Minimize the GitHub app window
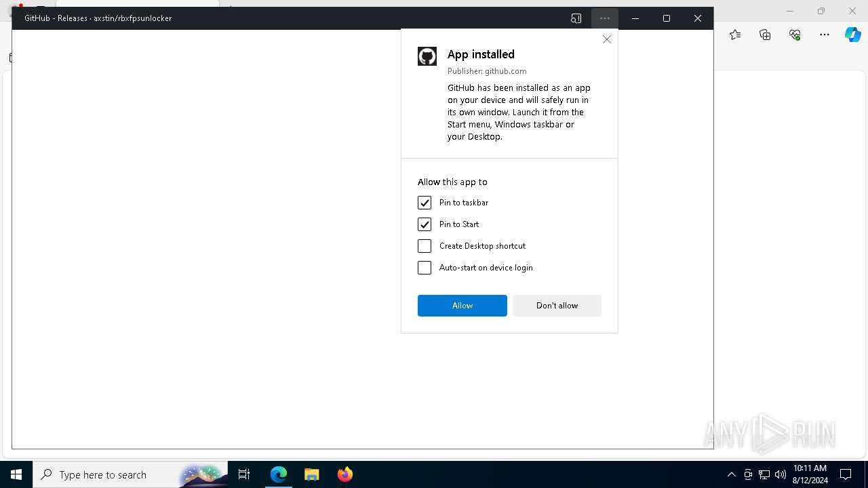The image size is (868, 488). [x=635, y=18]
